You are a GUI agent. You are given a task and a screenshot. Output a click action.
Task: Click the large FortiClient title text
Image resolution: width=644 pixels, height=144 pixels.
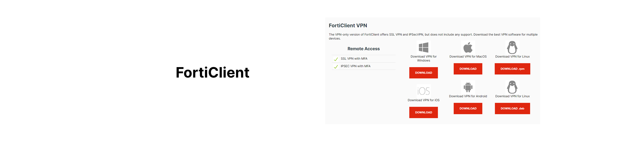coord(213,72)
